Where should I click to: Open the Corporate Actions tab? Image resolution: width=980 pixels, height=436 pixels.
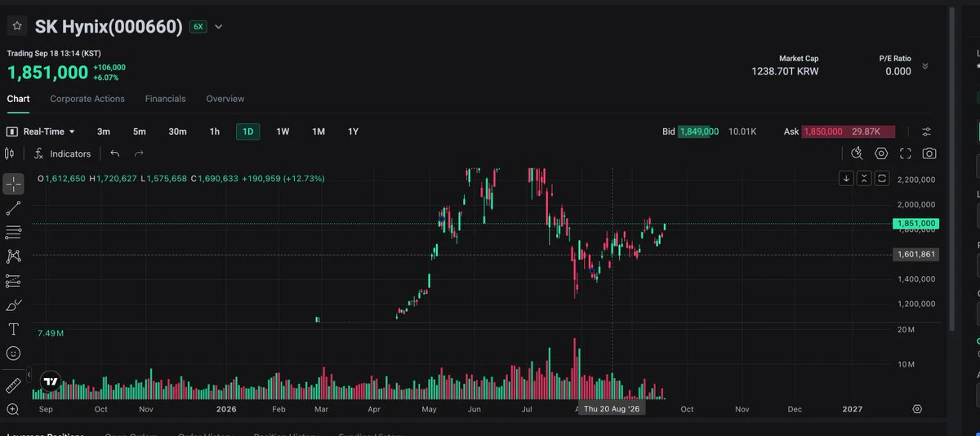point(87,99)
